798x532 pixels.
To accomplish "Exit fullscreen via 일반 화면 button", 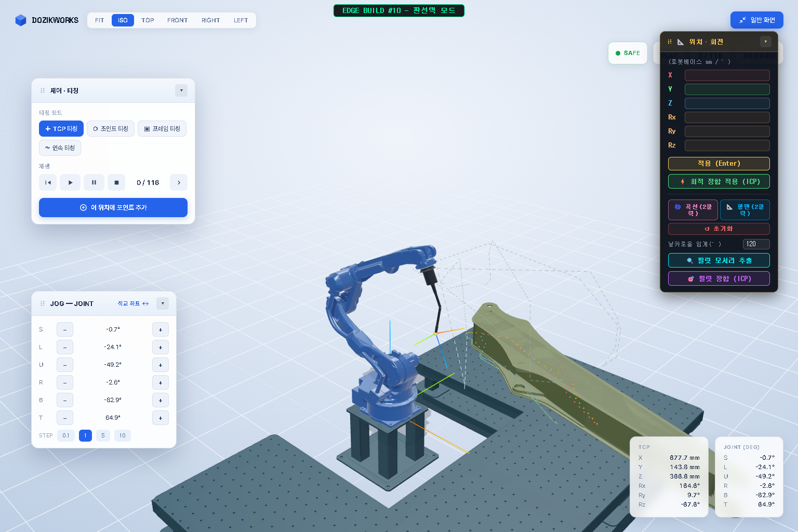I will (x=757, y=20).
